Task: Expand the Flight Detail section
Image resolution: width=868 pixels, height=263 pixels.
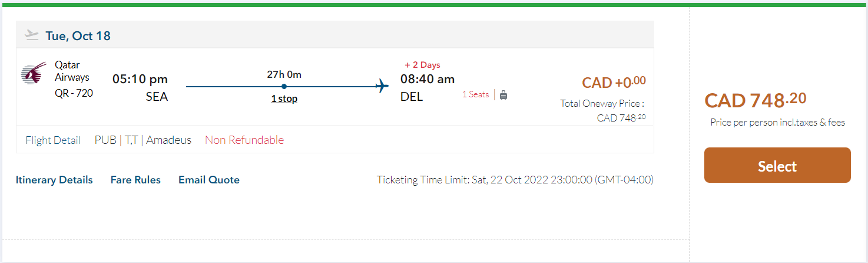Action: (x=53, y=140)
